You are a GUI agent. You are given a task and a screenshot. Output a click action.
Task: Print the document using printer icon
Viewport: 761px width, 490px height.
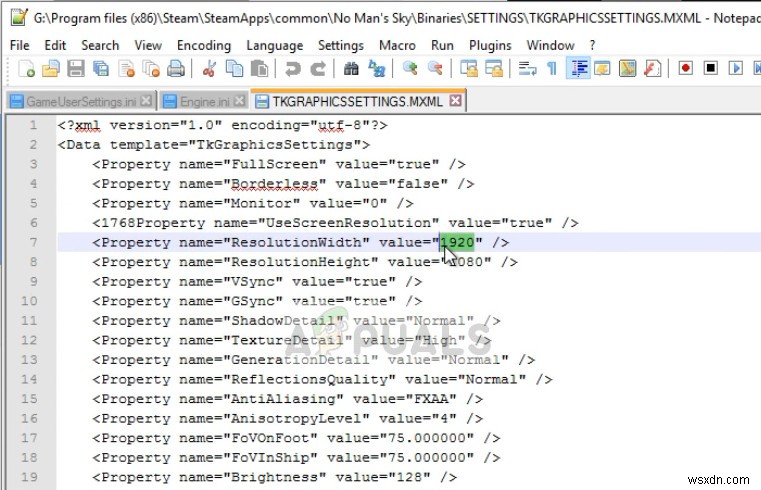(176, 68)
